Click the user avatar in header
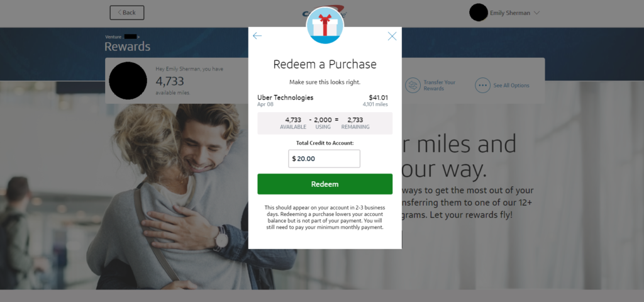Viewport: 644px width, 302px height. pos(479,13)
